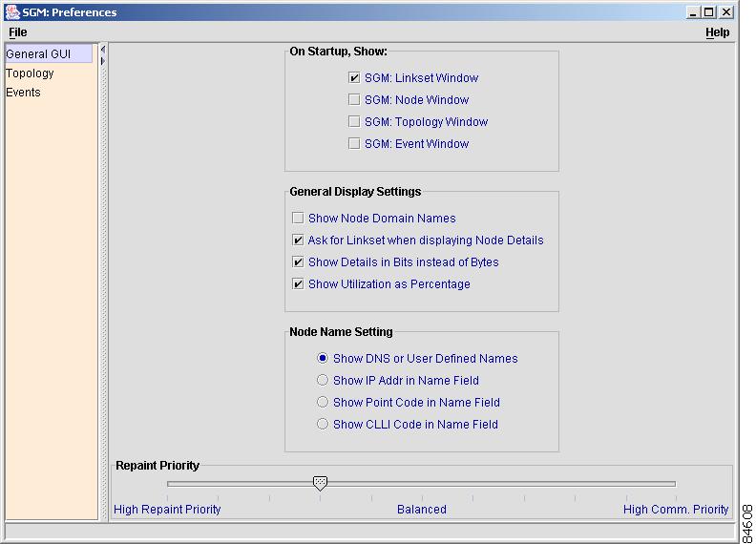Select Events preferences in the sidebar
The width and height of the screenshot is (756, 544).
(23, 93)
